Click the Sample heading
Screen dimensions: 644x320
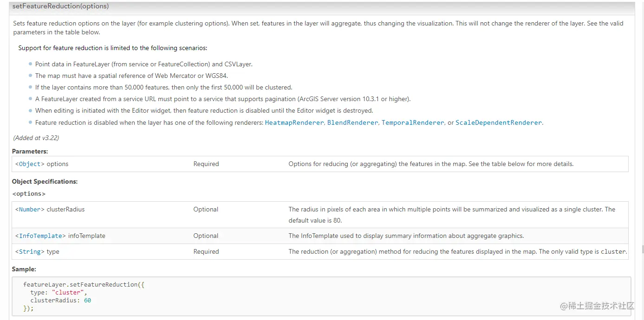(24, 269)
